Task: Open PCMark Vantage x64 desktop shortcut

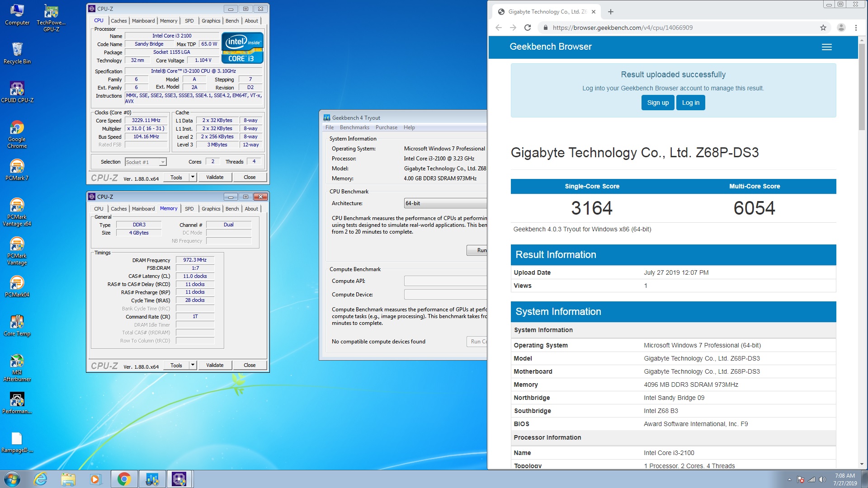Action: (17, 212)
